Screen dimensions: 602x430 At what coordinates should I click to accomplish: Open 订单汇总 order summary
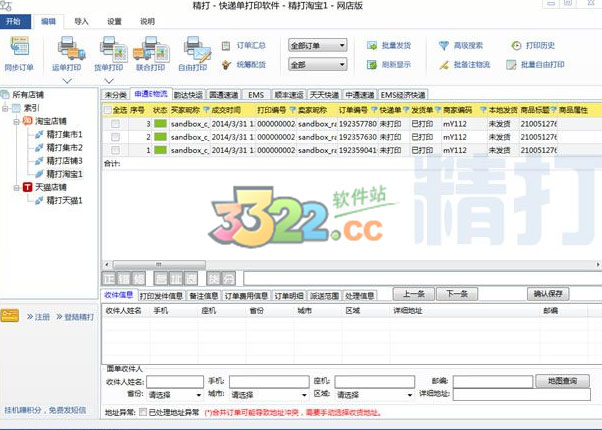tap(244, 46)
